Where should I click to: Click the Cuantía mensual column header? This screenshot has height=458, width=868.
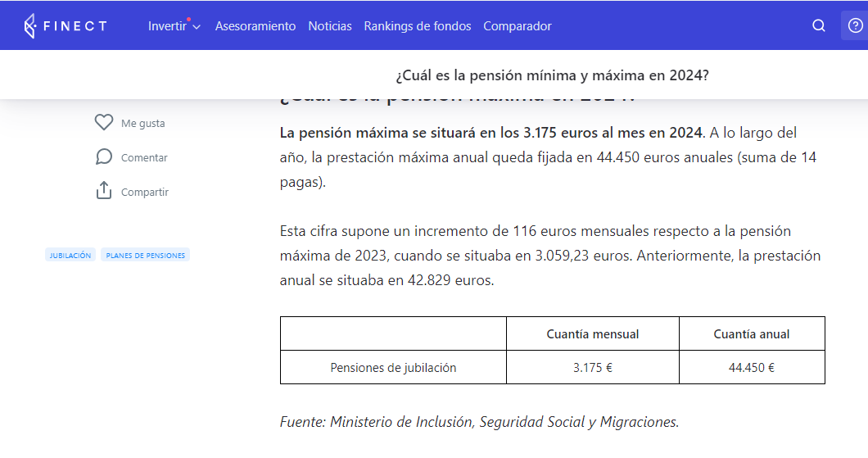[593, 334]
